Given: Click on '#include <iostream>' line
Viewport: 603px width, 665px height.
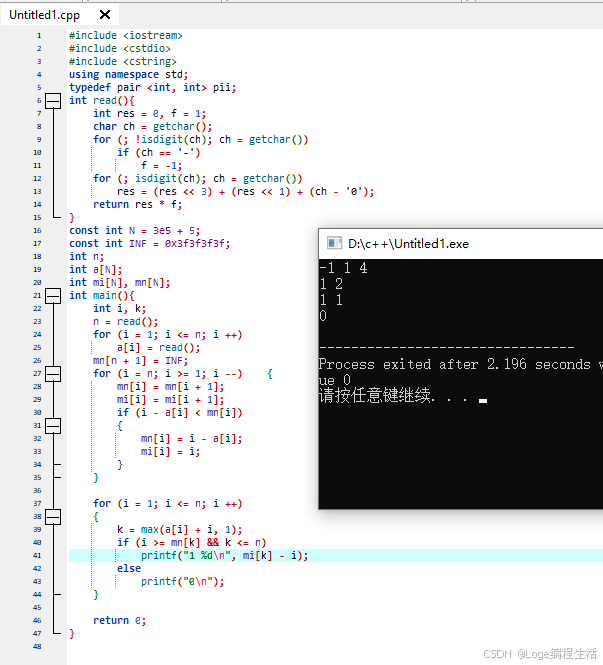Looking at the screenshot, I should [126, 36].
